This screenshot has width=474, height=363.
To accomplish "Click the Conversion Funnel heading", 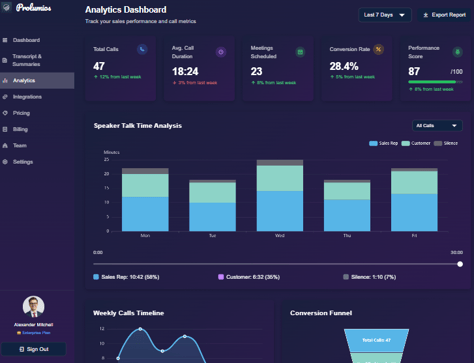I will [321, 313].
